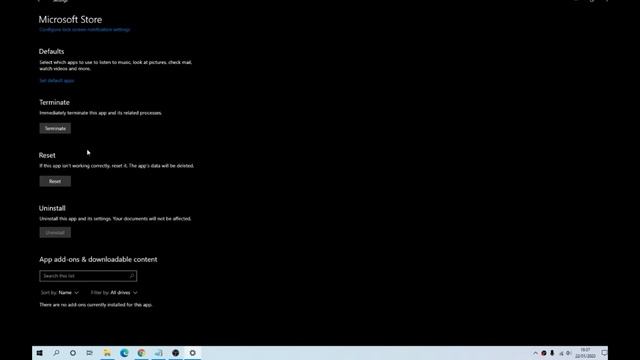Click the Terminate section heading
This screenshot has width=640, height=360.
click(x=54, y=102)
